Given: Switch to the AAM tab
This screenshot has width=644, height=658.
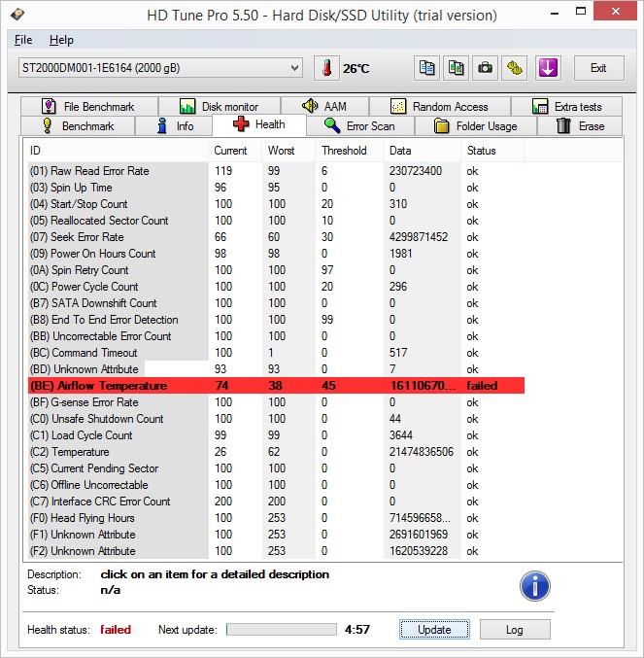Looking at the screenshot, I should 325,107.
